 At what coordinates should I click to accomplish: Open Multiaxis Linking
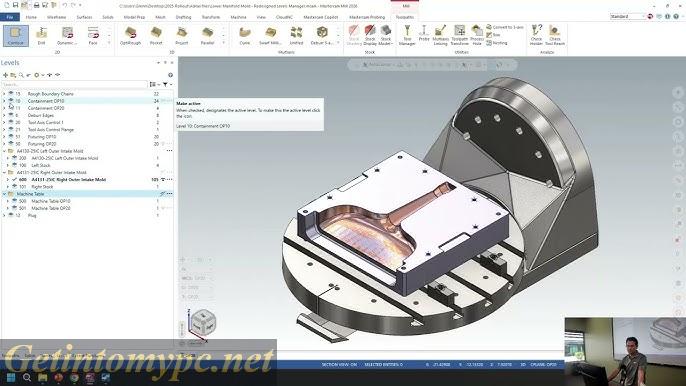point(441,35)
